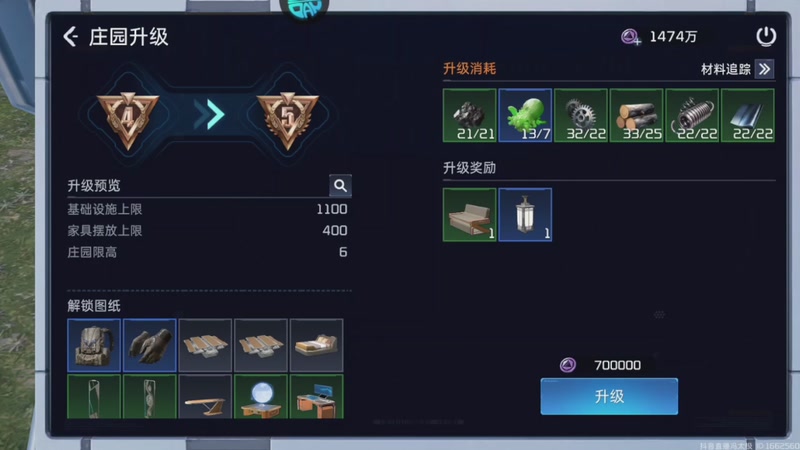Expand 材料追踪 with the double chevron

764,69
